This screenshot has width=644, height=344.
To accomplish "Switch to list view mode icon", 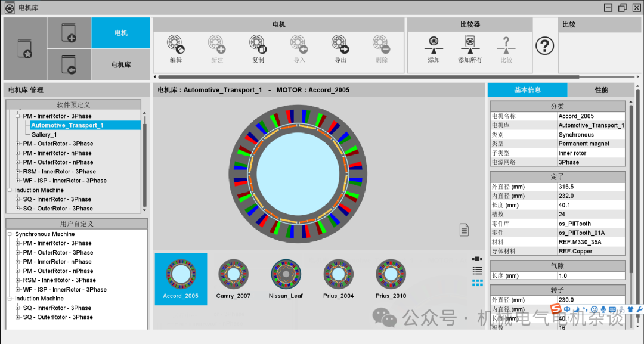I will point(477,271).
